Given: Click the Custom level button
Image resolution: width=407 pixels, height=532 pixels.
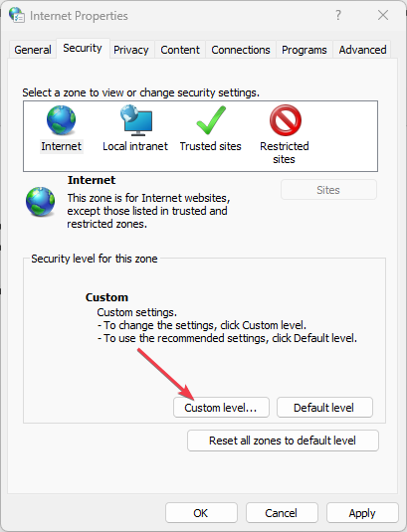Looking at the screenshot, I should [221, 408].
